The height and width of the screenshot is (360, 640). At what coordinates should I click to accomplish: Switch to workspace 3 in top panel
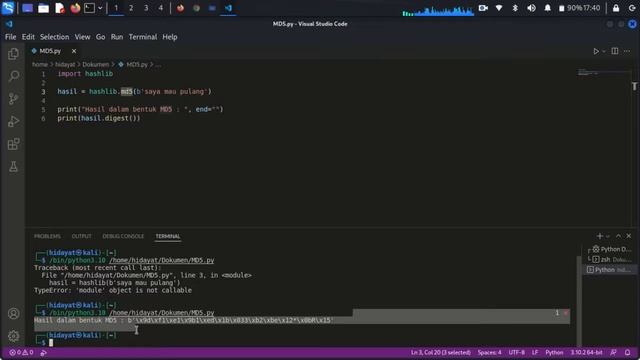pos(146,8)
